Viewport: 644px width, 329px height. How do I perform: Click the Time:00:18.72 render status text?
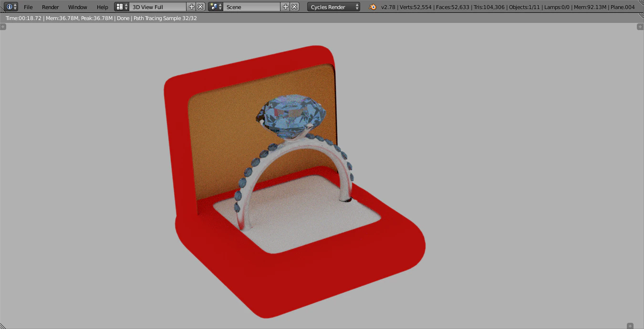coord(23,18)
